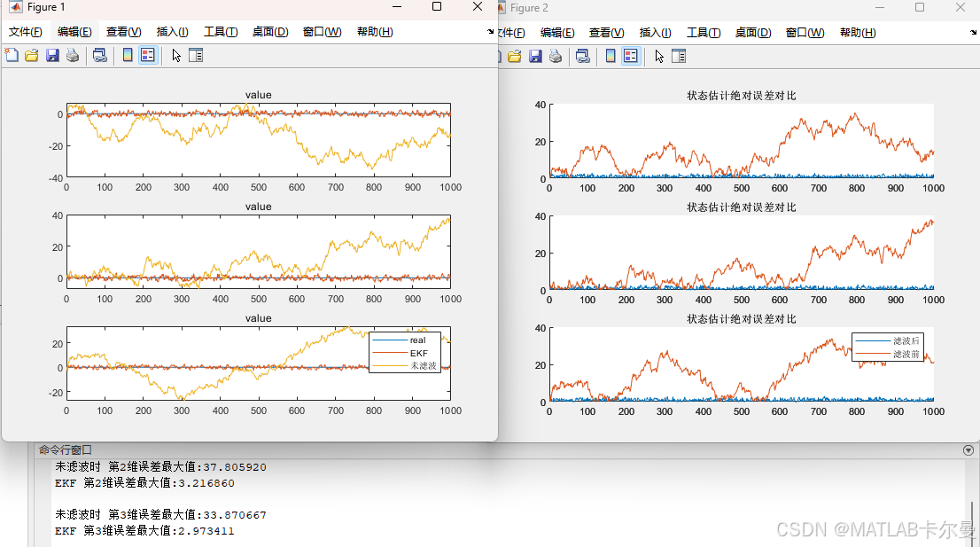The width and height of the screenshot is (980, 547).
Task: Save figure icon in Figure 2 toolbar
Action: pos(535,57)
